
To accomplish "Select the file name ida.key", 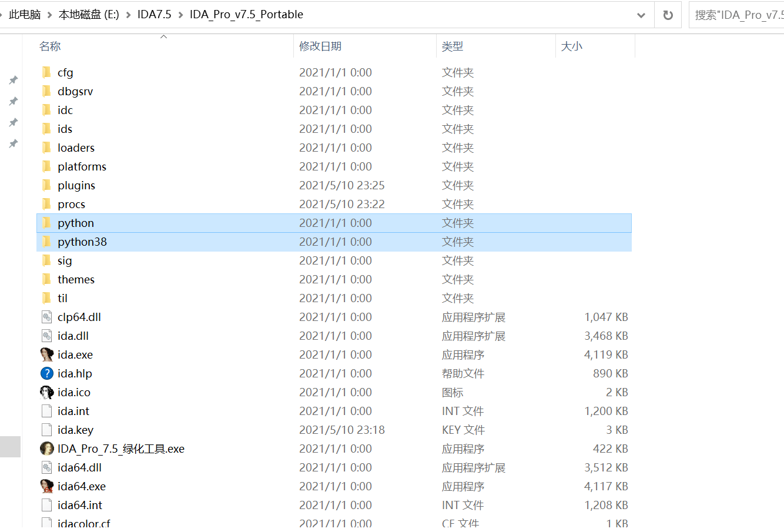I will pos(75,430).
